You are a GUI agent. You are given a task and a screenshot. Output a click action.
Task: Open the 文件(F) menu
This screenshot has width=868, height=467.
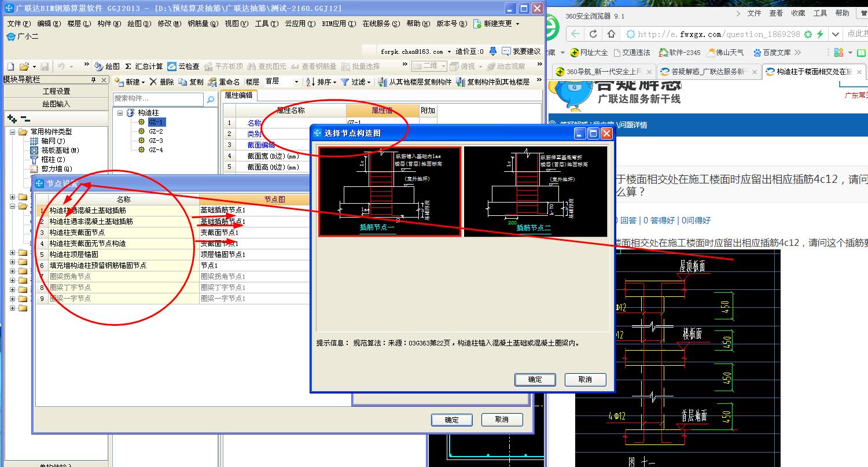[x=18, y=24]
